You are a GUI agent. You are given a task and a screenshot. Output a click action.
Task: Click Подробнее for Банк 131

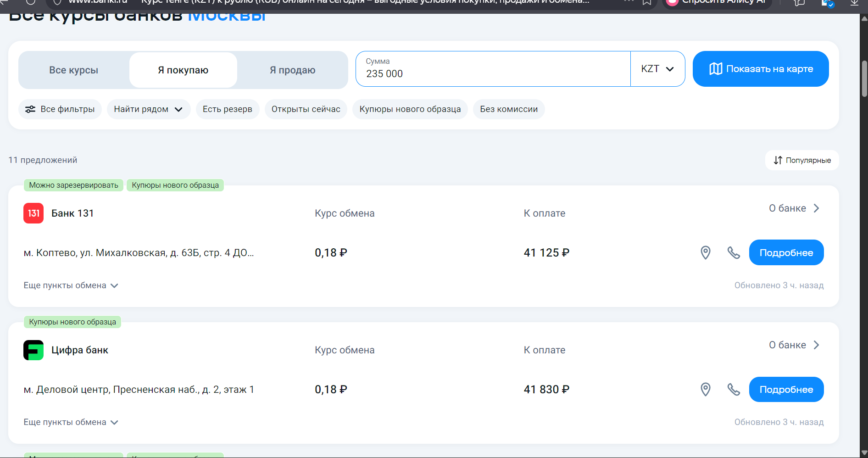point(786,252)
